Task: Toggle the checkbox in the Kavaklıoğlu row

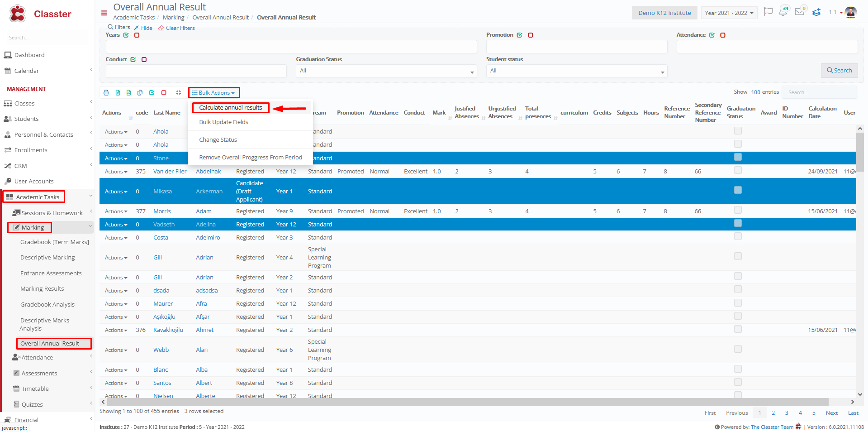Action: coord(738,329)
